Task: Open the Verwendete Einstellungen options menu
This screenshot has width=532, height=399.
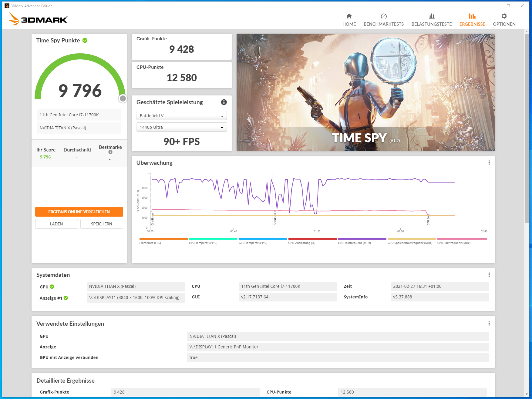Action: 489,324
